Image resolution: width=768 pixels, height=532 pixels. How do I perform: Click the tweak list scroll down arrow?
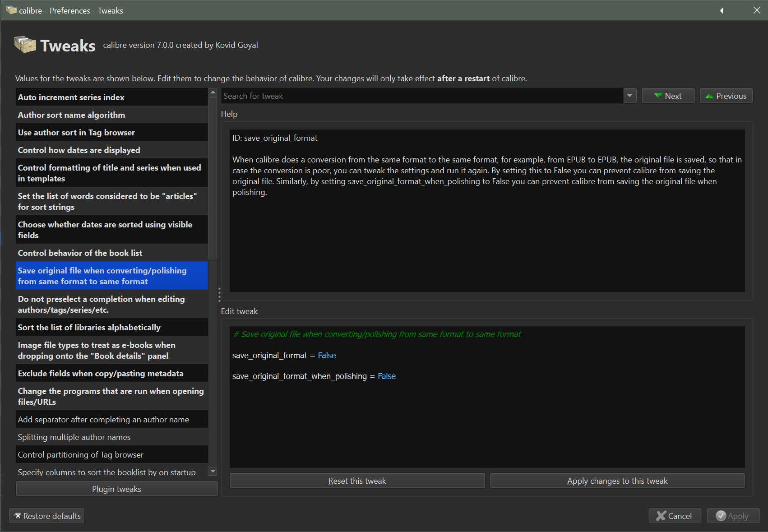(213, 472)
